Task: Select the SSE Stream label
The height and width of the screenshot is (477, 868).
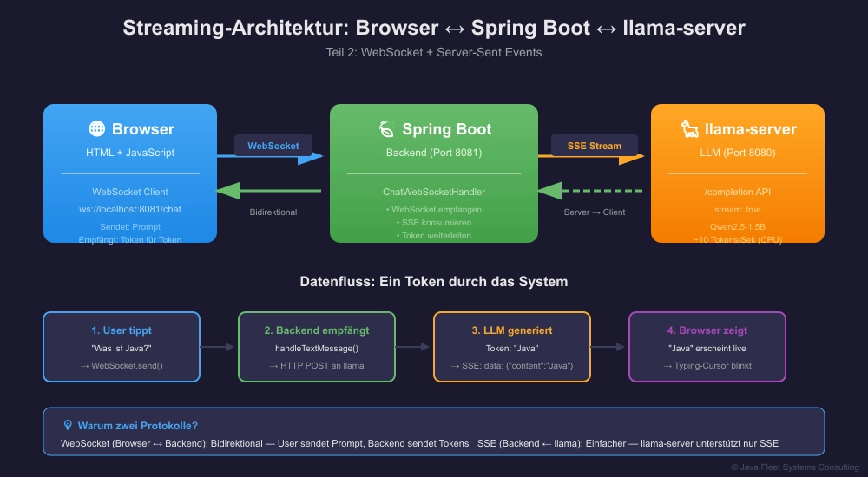Action: [x=594, y=146]
